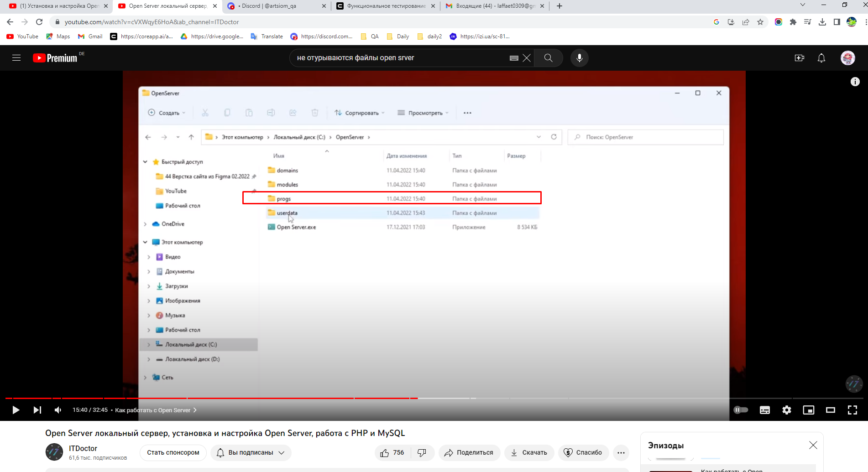868x472 pixels.
Task: Mute the video volume
Action: 58,410
